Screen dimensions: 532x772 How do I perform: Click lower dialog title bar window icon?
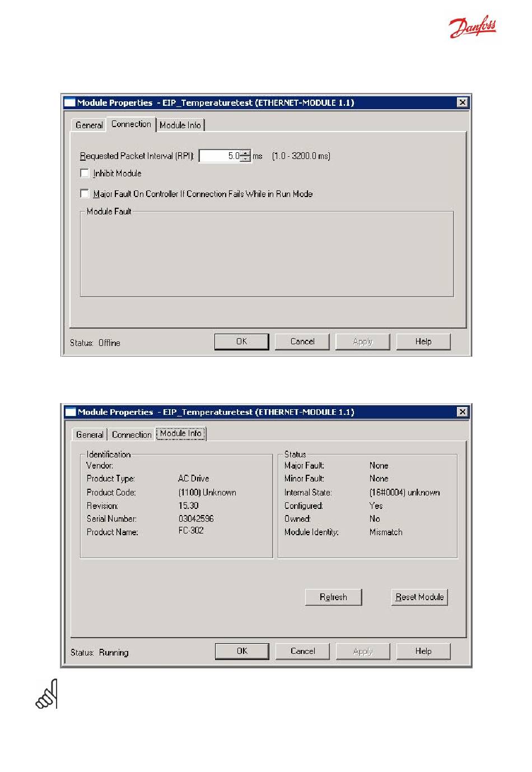pos(70,412)
